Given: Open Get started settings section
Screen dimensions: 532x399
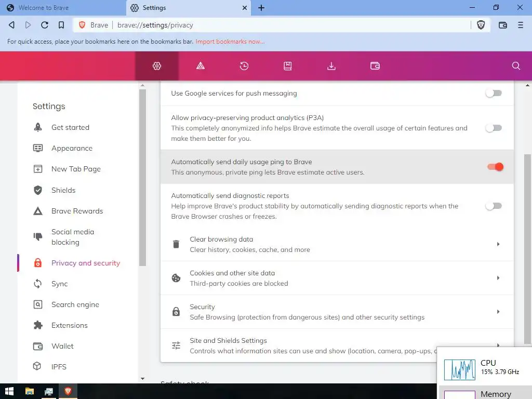Looking at the screenshot, I should pos(70,127).
